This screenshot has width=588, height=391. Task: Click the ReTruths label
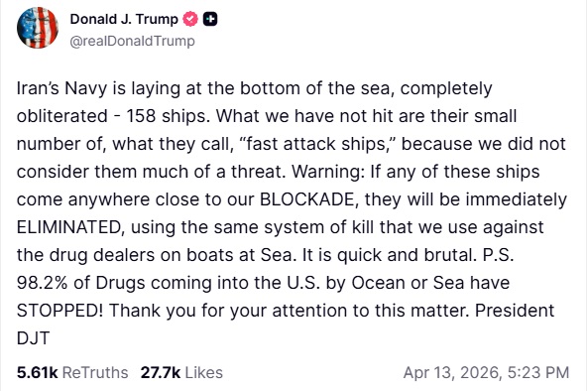coord(95,372)
